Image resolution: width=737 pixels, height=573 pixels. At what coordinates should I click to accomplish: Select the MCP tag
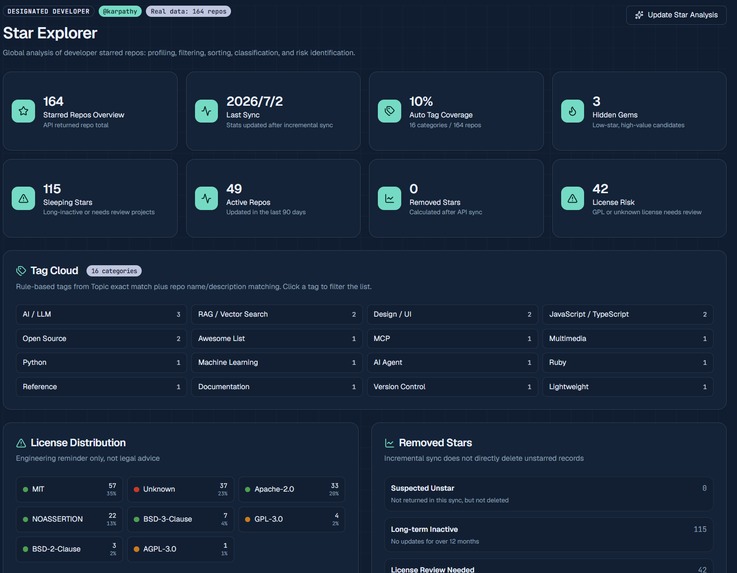pos(452,338)
